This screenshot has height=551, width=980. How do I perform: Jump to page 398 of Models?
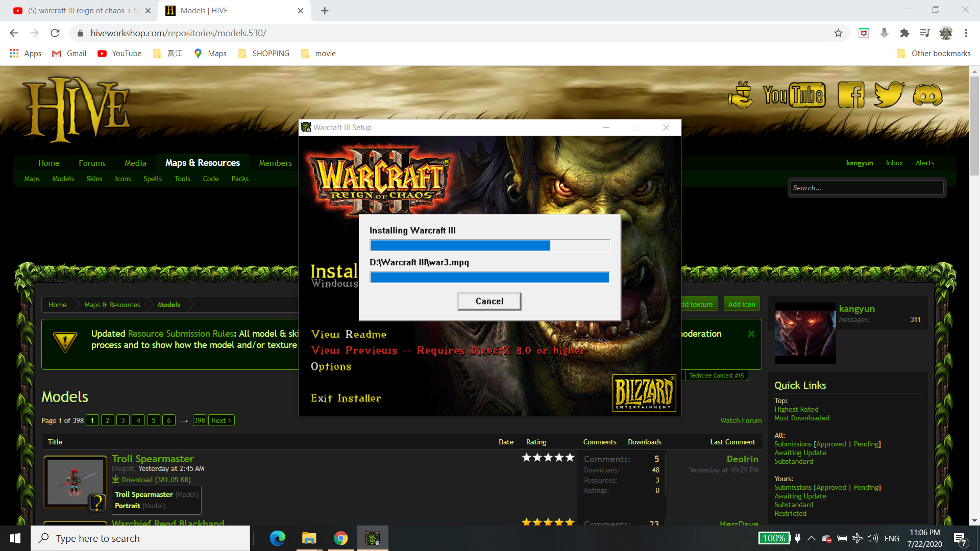click(x=199, y=420)
